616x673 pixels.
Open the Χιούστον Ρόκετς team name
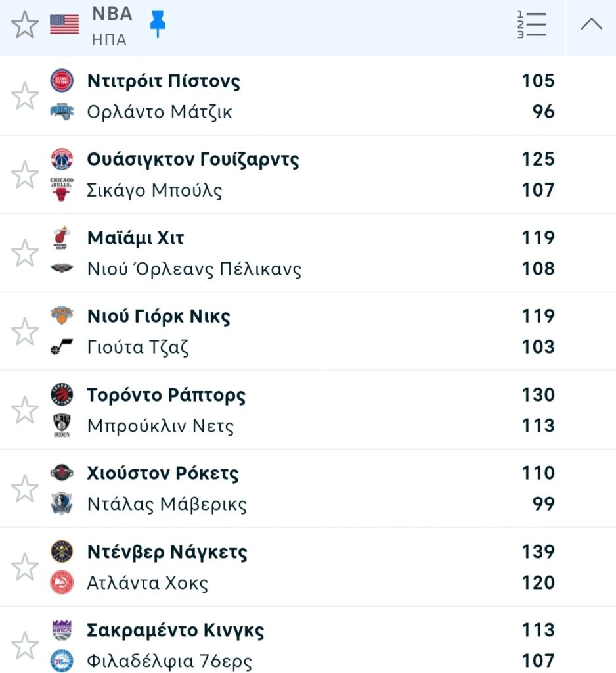(x=162, y=473)
